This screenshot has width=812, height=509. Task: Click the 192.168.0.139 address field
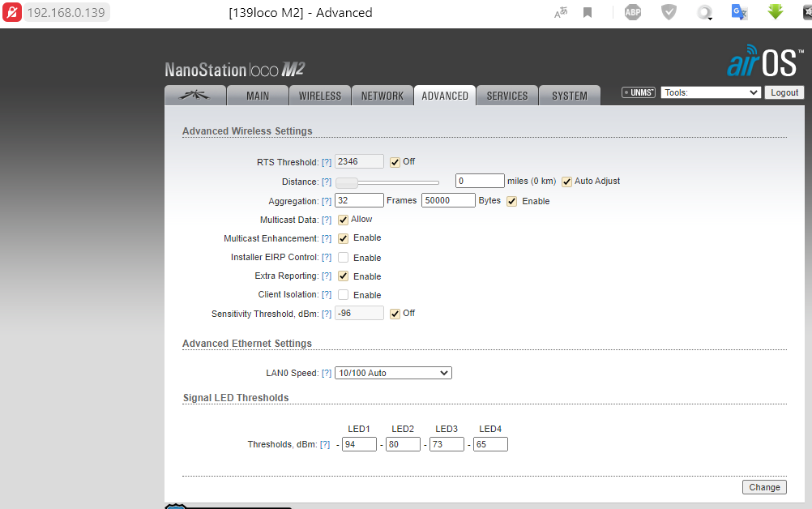66,12
